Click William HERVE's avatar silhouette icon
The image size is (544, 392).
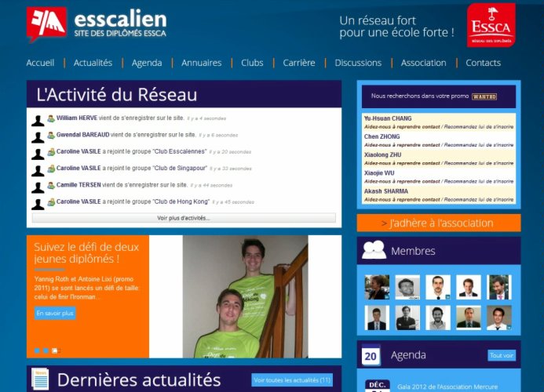point(38,120)
